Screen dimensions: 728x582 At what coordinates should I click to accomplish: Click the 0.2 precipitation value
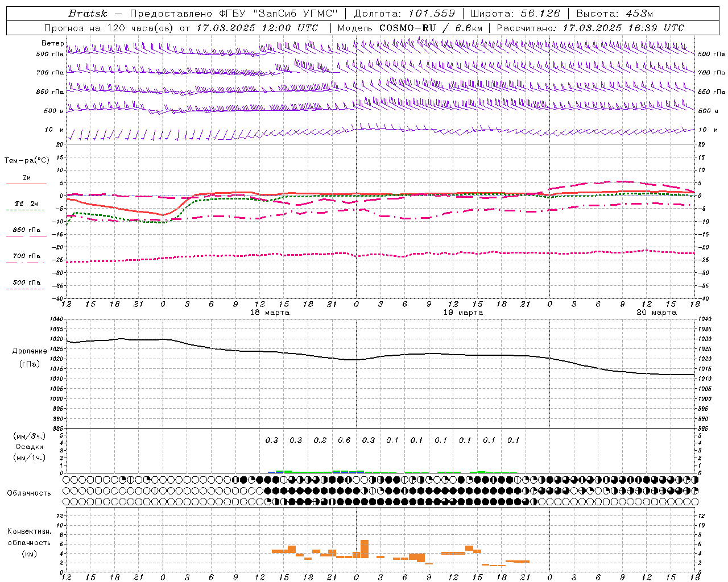coord(320,440)
